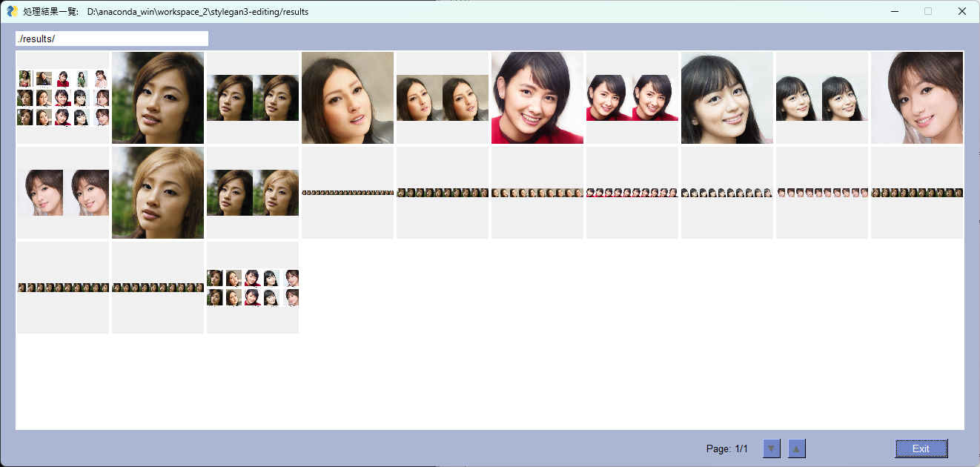This screenshot has width=980, height=467.
Task: Select the face strip thumbnail with red tops
Action: pyautogui.click(x=632, y=193)
